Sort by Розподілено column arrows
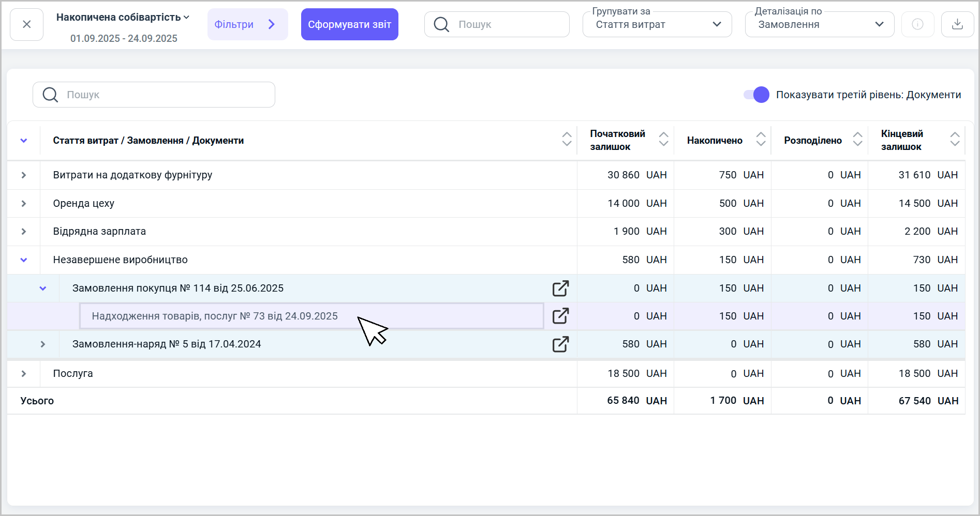Screen dimensions: 980x516 tap(857, 139)
